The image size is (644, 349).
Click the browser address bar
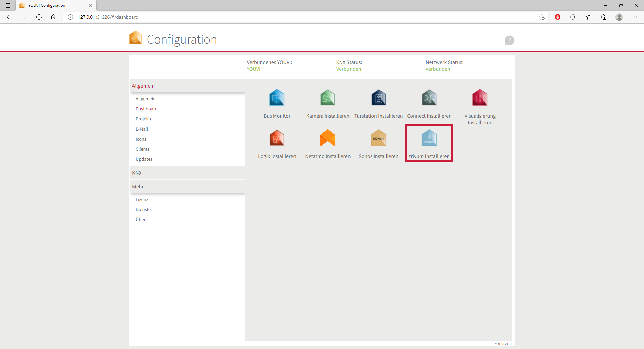(x=302, y=17)
